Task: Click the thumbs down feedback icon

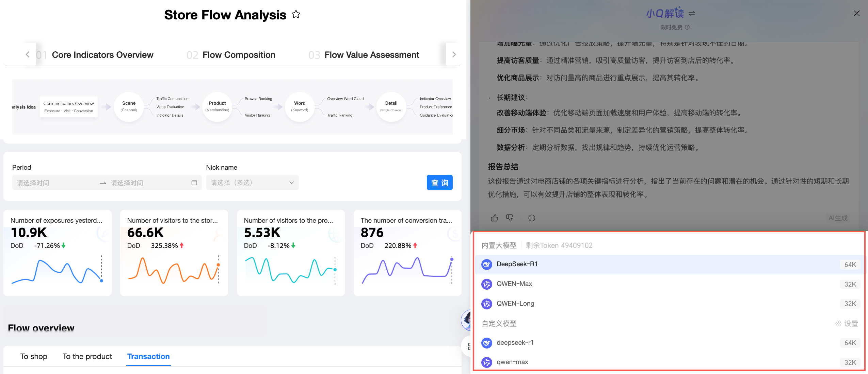Action: (x=510, y=218)
